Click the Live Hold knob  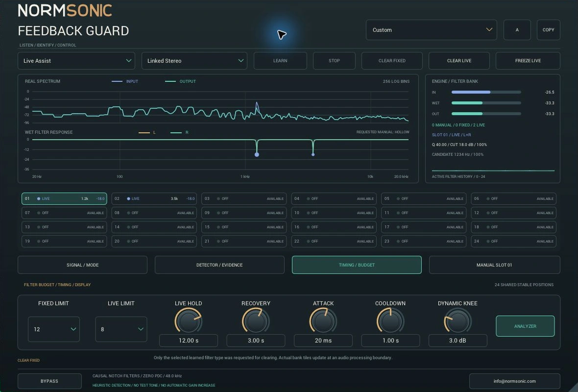click(189, 320)
